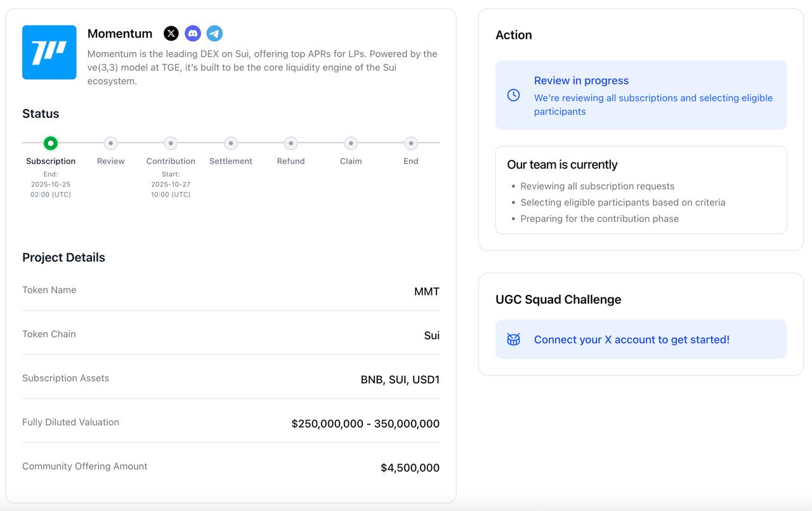This screenshot has height=511, width=812.
Task: Click the clock icon beside Review in progress
Action: [x=514, y=95]
